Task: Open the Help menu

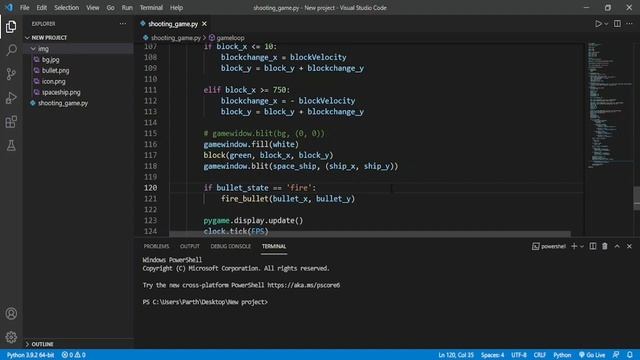Action: point(176,8)
